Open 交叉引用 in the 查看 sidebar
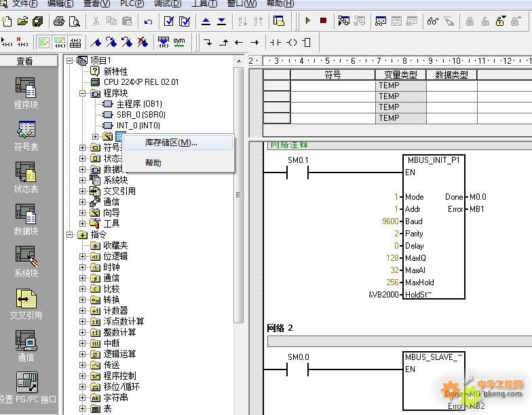 coord(26,304)
